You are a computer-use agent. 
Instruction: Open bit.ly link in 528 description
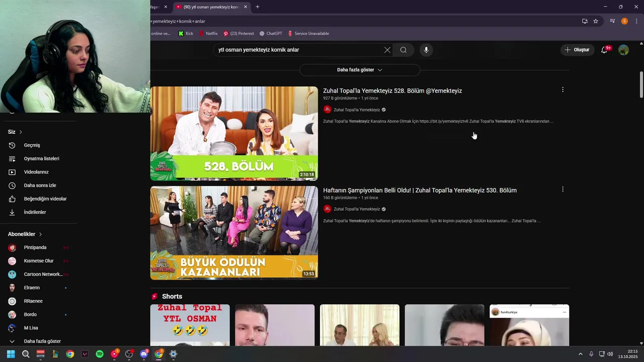point(444,121)
